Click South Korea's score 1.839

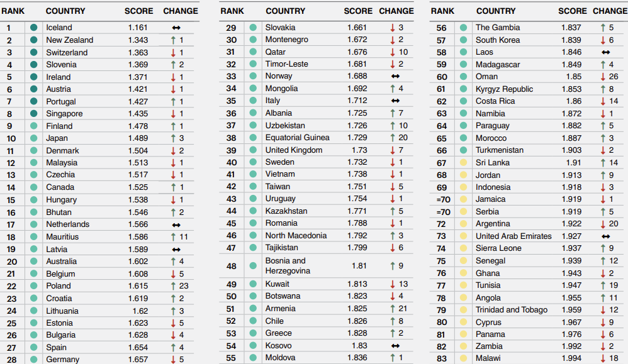(x=571, y=40)
